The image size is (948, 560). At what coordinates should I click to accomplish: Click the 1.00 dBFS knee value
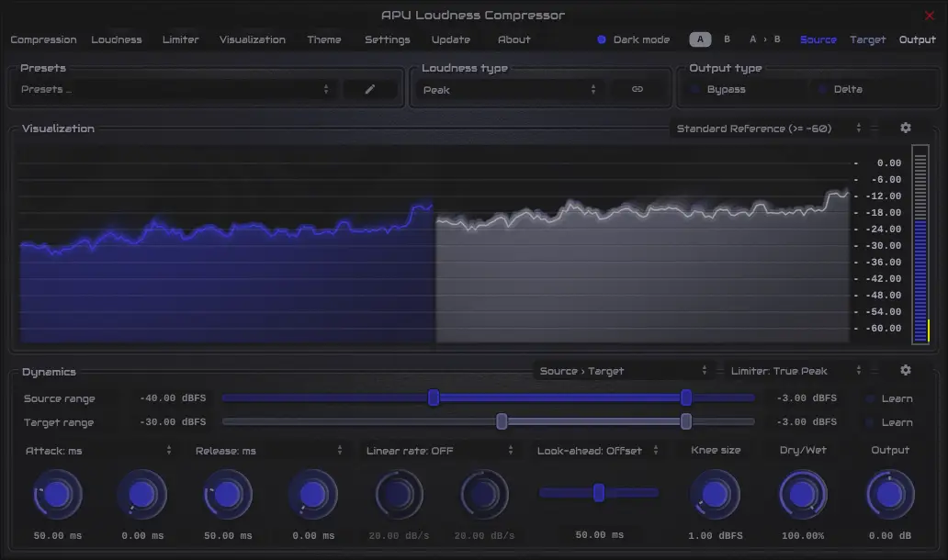click(x=716, y=536)
